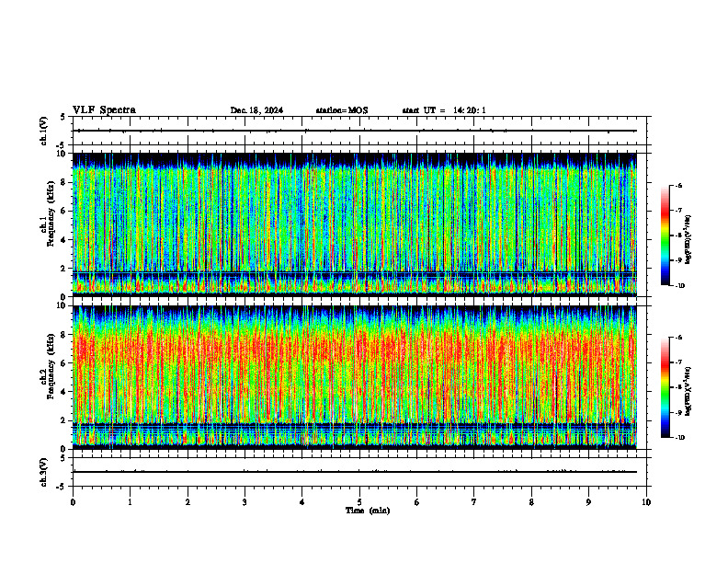The height and width of the screenshot is (563, 728).
Task: Click the ch.1 colorbar log(PSD) unit label
Action: (688, 239)
